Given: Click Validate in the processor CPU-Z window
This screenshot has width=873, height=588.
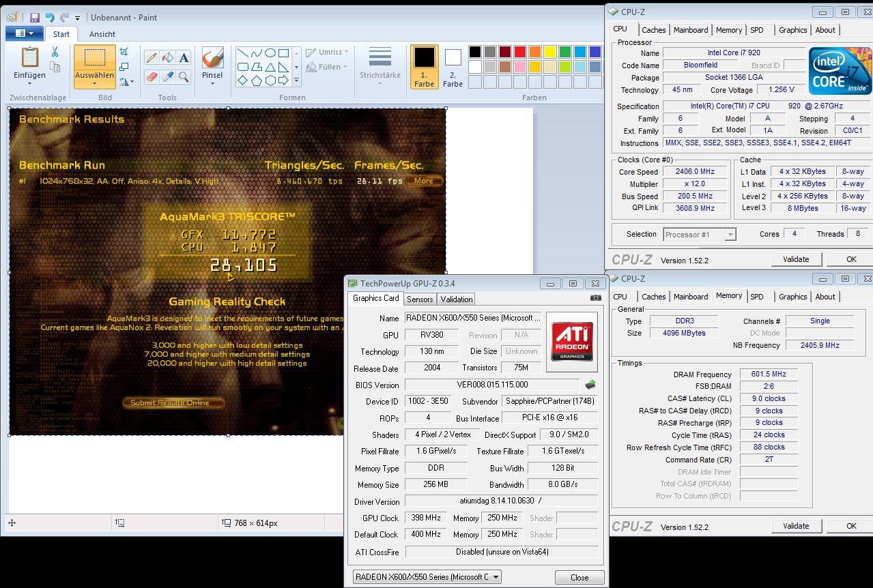Looking at the screenshot, I should (x=796, y=259).
